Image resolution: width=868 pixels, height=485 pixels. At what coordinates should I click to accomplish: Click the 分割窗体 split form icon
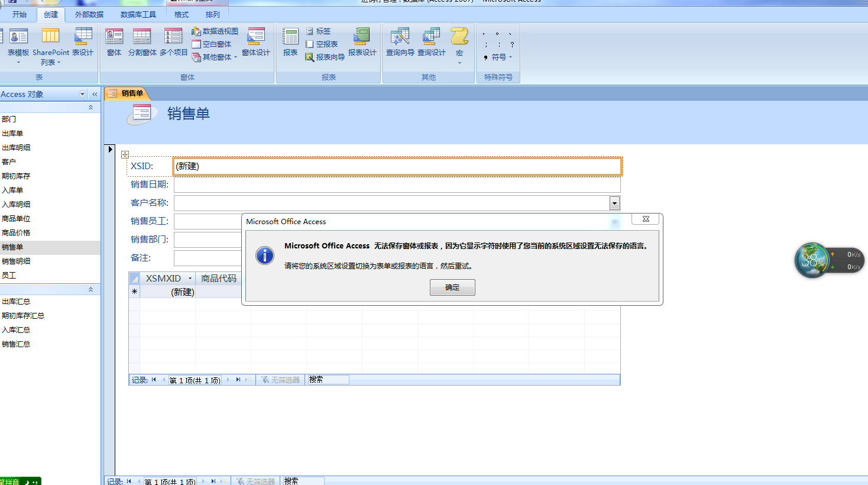coord(142,42)
